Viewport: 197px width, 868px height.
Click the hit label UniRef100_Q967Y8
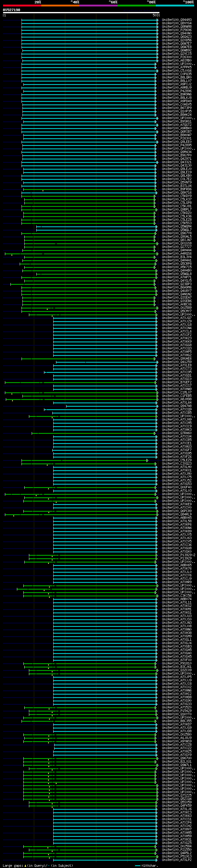[177, 233]
